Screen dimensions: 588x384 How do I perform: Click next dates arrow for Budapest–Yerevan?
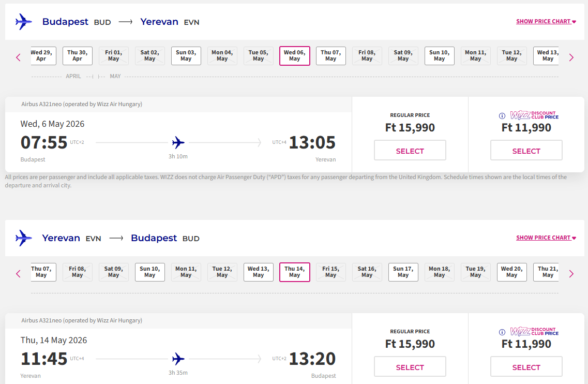(x=571, y=57)
